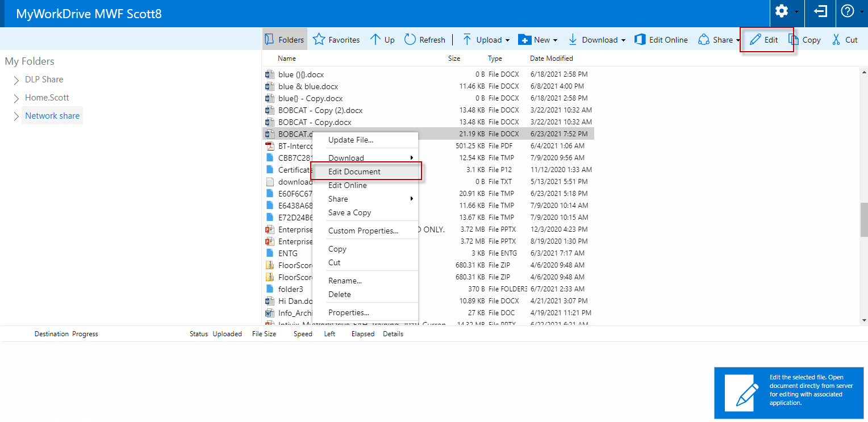Click the Copy toolbar icon
The width and height of the screenshot is (868, 422).
[x=794, y=40]
